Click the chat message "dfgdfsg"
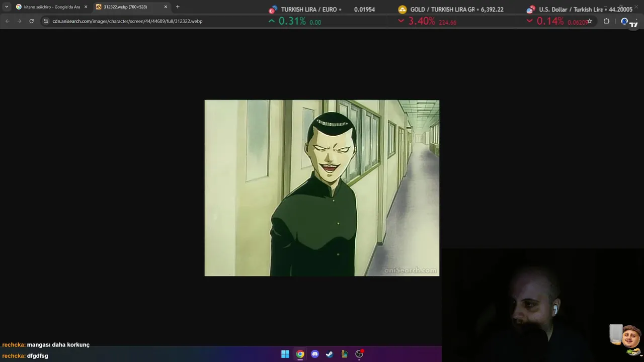Viewport: 644px width, 362px height. coord(37,356)
